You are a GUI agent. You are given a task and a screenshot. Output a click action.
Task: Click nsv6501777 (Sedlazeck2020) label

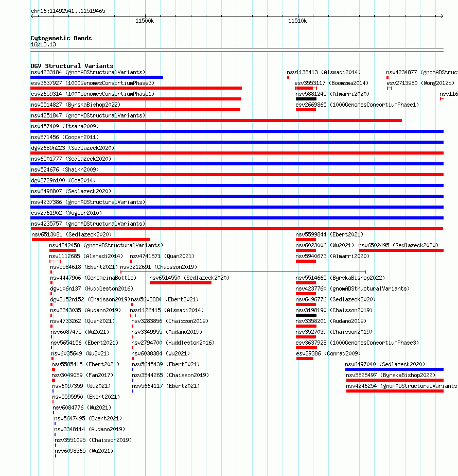[71, 159]
